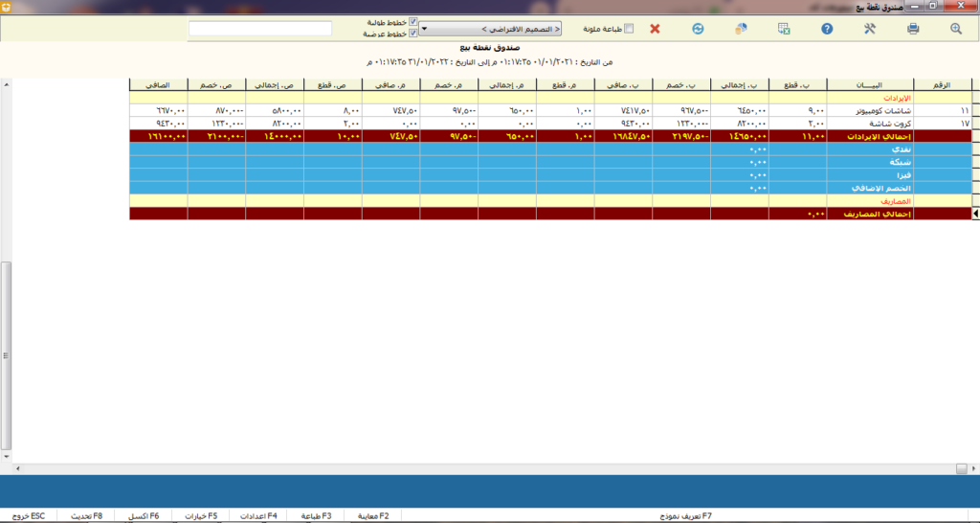Enable the طباعة ملونة color printing checkbox
The image size is (980, 523).
629,29
